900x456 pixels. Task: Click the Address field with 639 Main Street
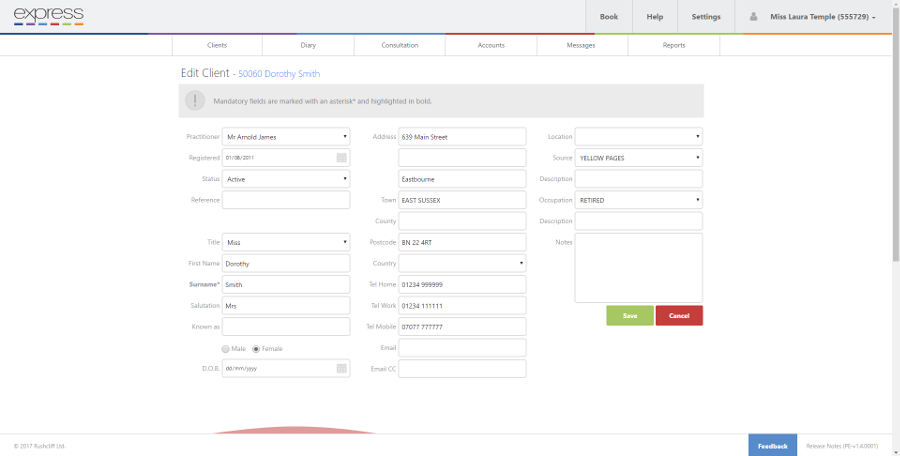pyautogui.click(x=462, y=137)
